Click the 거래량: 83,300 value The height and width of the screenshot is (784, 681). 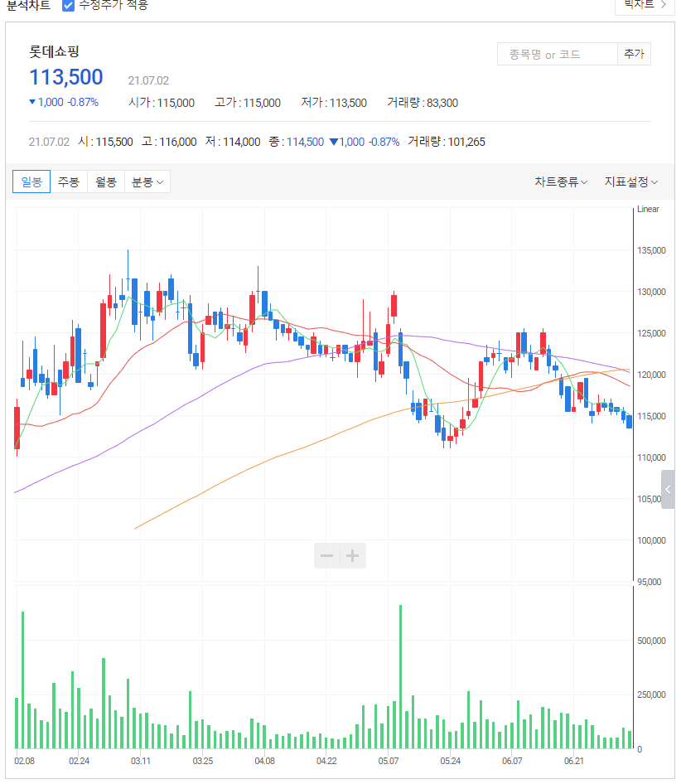(423, 103)
